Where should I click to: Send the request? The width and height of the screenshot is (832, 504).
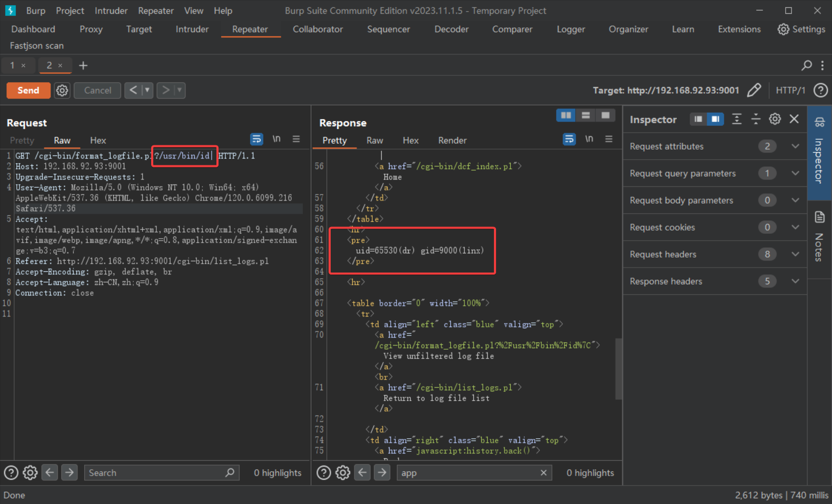[x=28, y=91]
